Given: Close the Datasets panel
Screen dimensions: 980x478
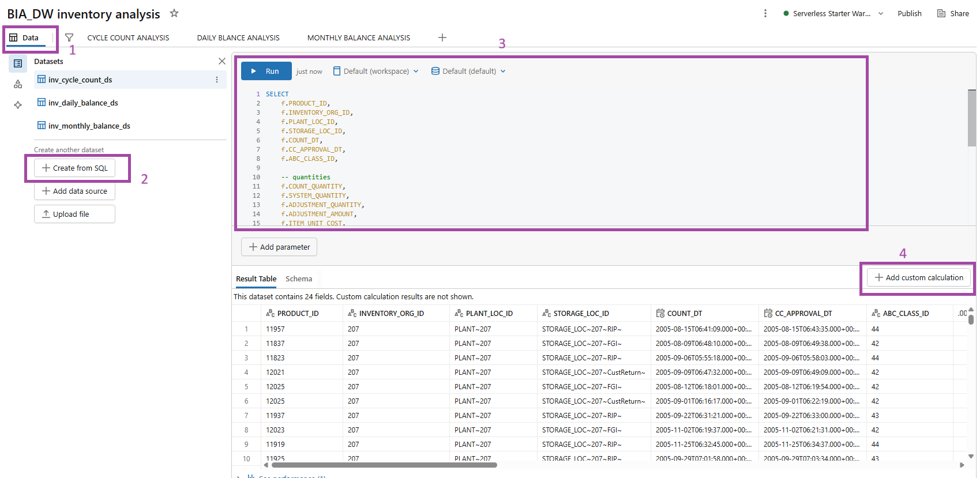Looking at the screenshot, I should pyautogui.click(x=221, y=61).
